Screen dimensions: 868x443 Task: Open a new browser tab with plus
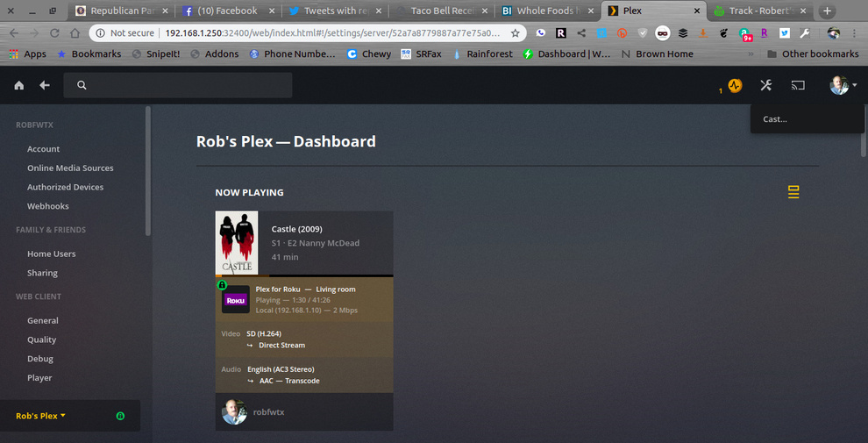827,11
